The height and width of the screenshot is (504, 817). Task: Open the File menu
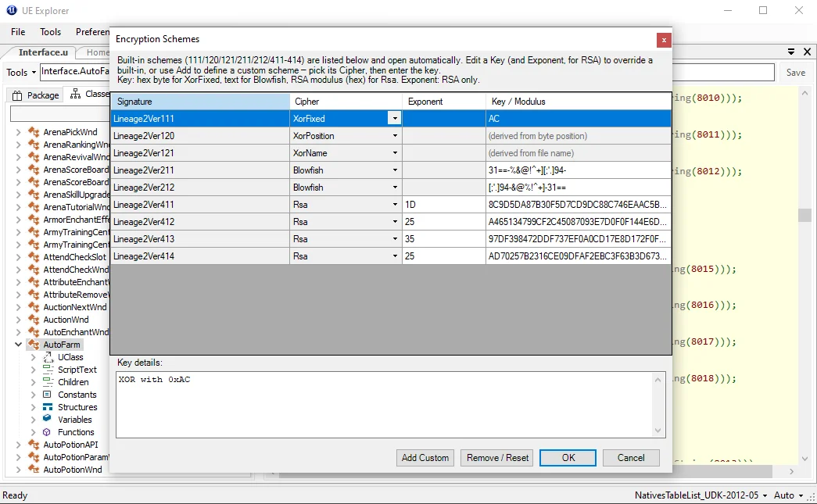click(x=18, y=32)
